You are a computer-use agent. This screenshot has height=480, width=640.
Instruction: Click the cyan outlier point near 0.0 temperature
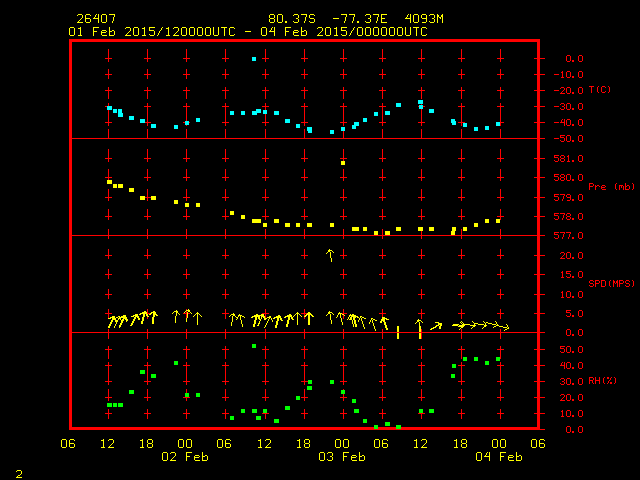click(x=254, y=59)
